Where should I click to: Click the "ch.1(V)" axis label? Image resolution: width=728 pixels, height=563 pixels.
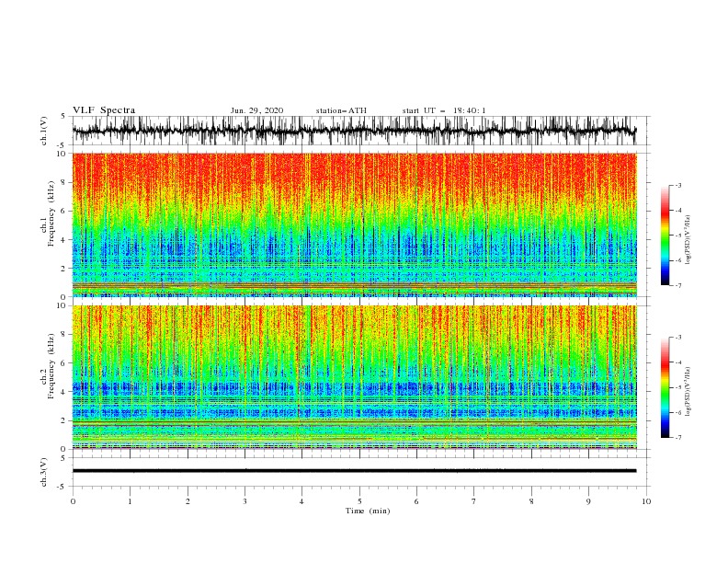44,131
